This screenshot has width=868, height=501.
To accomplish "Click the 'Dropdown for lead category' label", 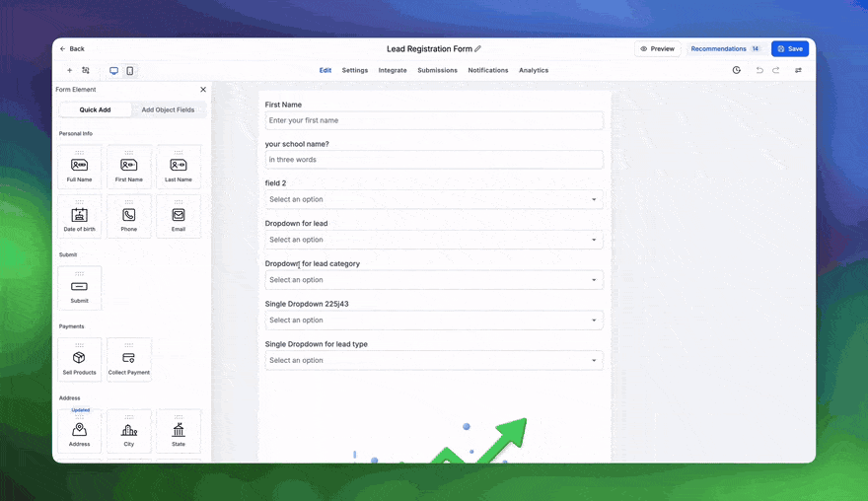I will point(313,263).
